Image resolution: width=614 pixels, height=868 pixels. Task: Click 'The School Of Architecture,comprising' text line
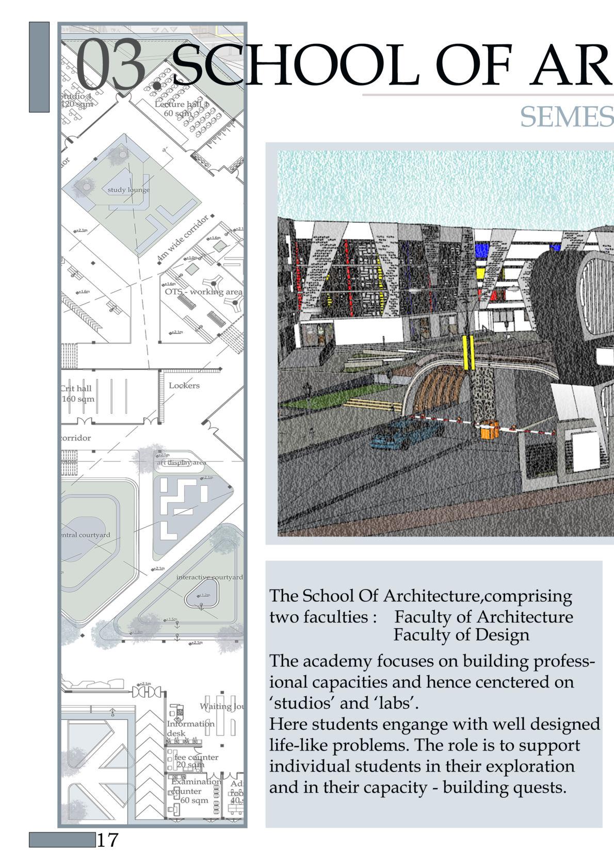point(421,596)
